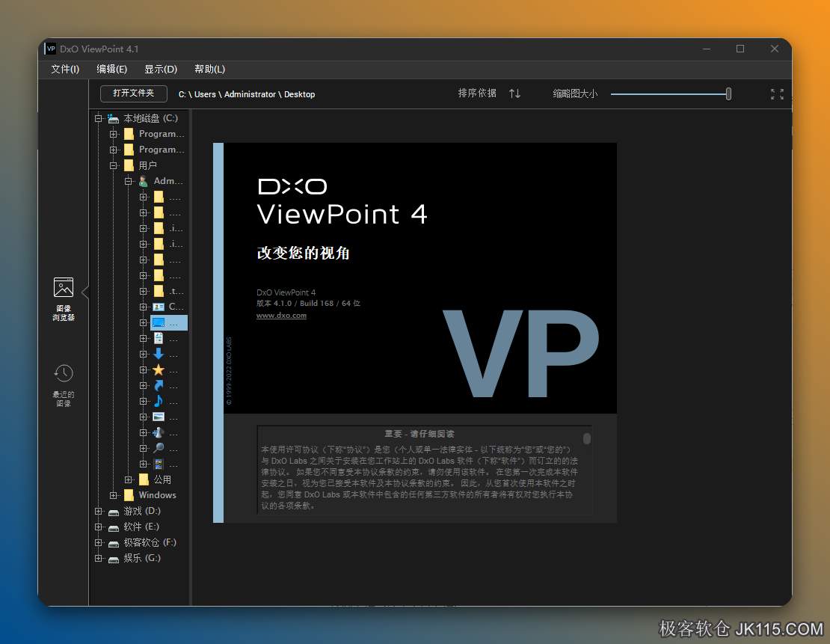Open the Recent Images panel icon

pyautogui.click(x=64, y=373)
